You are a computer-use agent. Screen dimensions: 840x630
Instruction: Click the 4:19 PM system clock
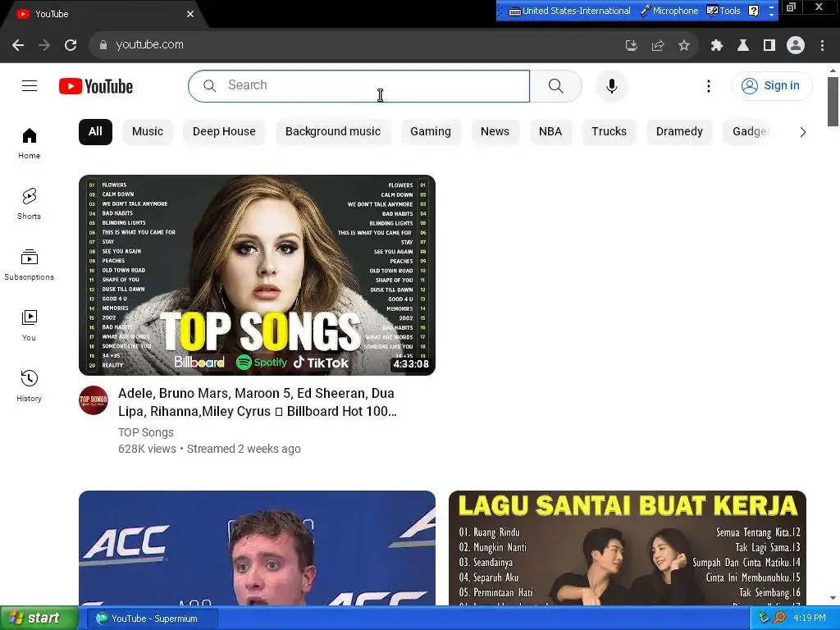[810, 618]
